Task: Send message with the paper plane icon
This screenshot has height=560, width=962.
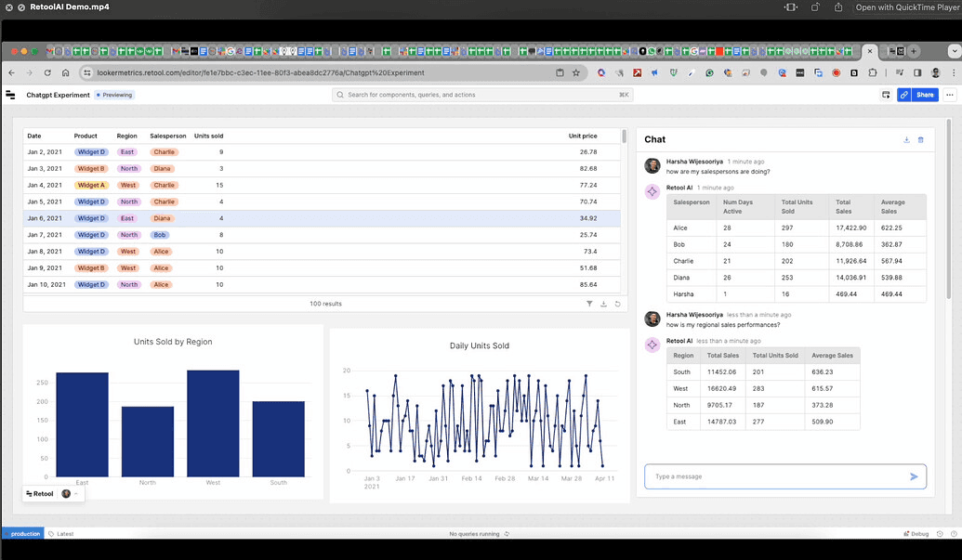Action: 914,476
